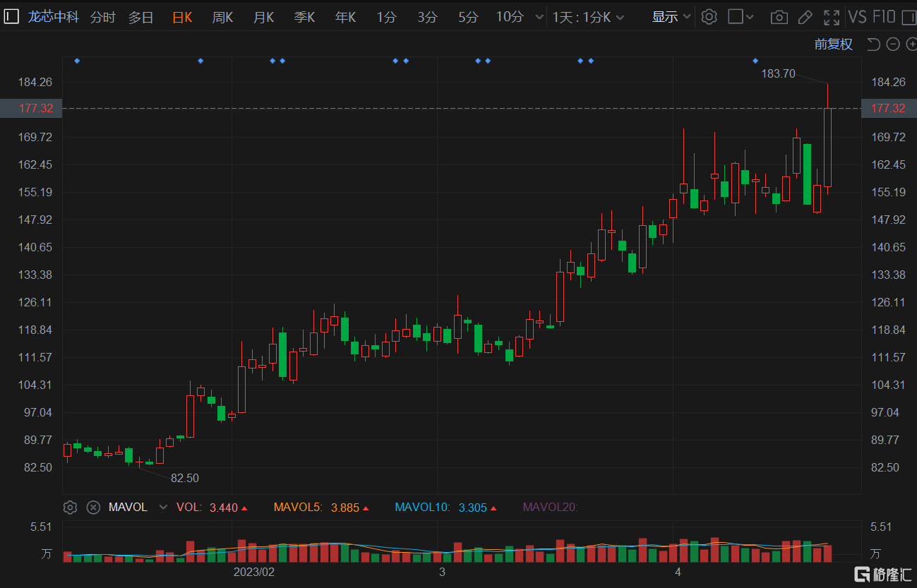Select the 季K quarterly candlestick tab

pos(304,17)
